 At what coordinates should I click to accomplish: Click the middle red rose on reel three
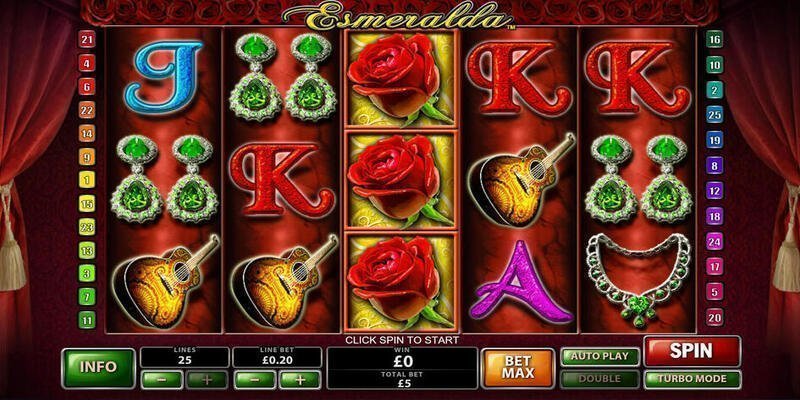click(402, 180)
